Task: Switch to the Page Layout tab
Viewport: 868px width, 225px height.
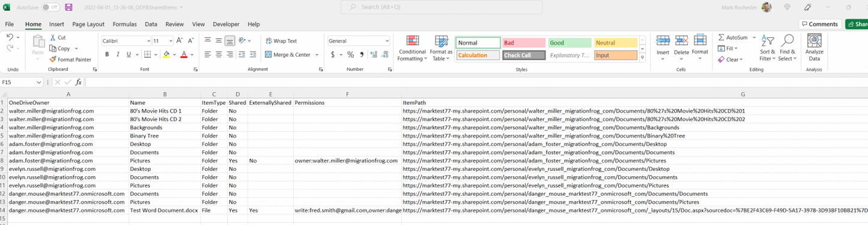Action: tap(88, 24)
